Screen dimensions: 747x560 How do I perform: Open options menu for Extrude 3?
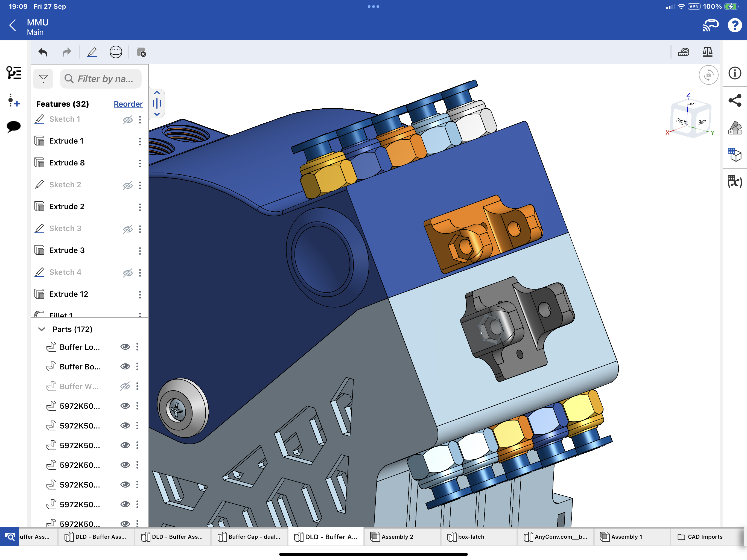[x=140, y=251]
